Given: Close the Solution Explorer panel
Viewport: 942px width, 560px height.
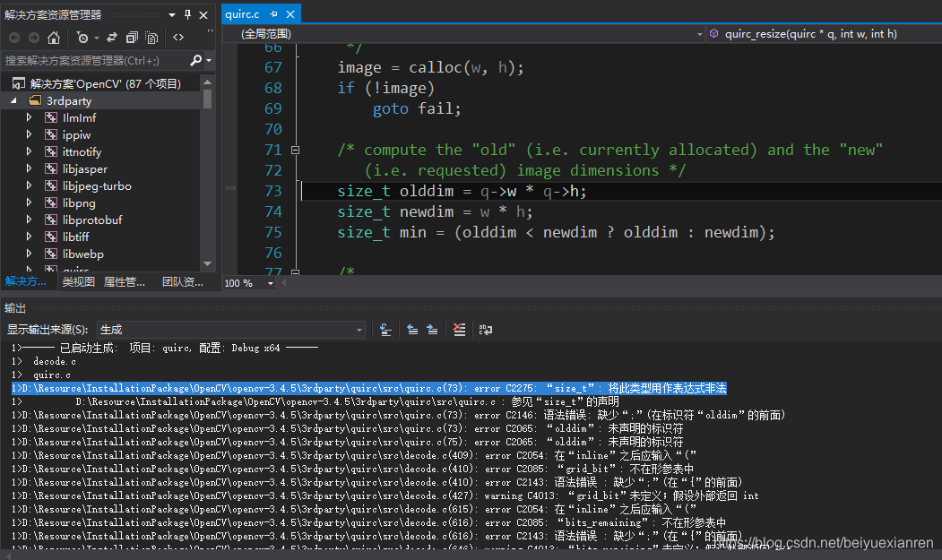Looking at the screenshot, I should pos(203,15).
